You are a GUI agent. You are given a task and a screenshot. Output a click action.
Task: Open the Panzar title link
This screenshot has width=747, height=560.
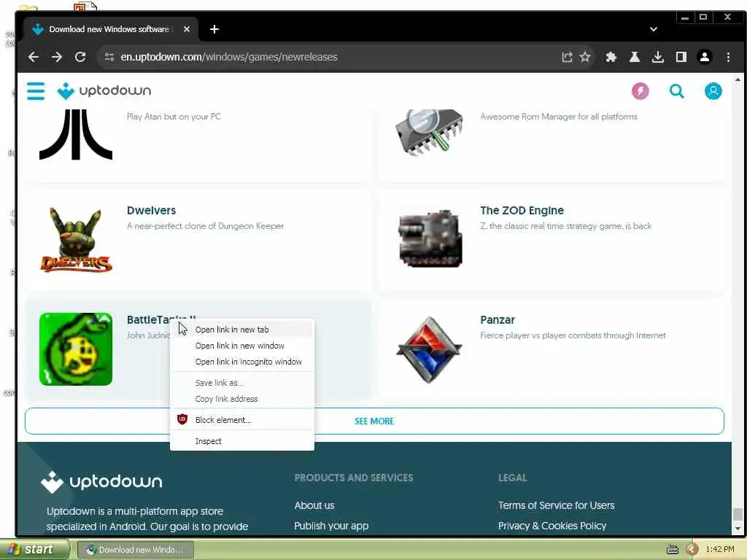point(498,320)
